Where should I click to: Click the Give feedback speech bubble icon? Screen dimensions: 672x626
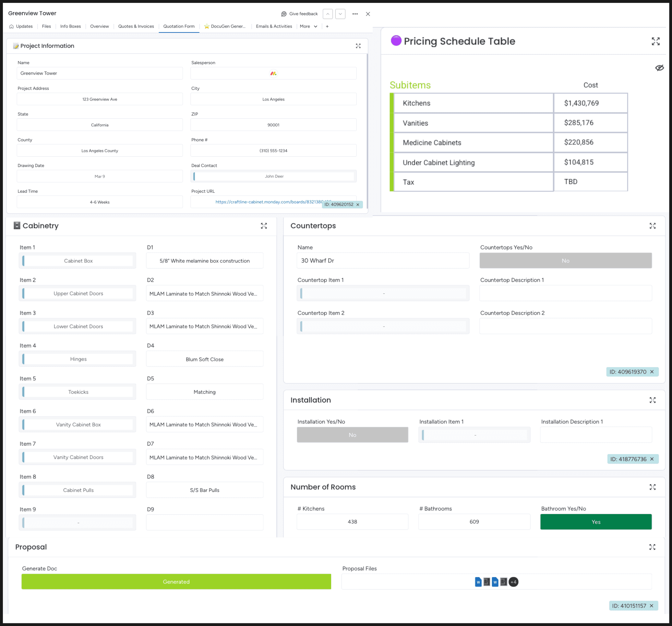coord(283,14)
